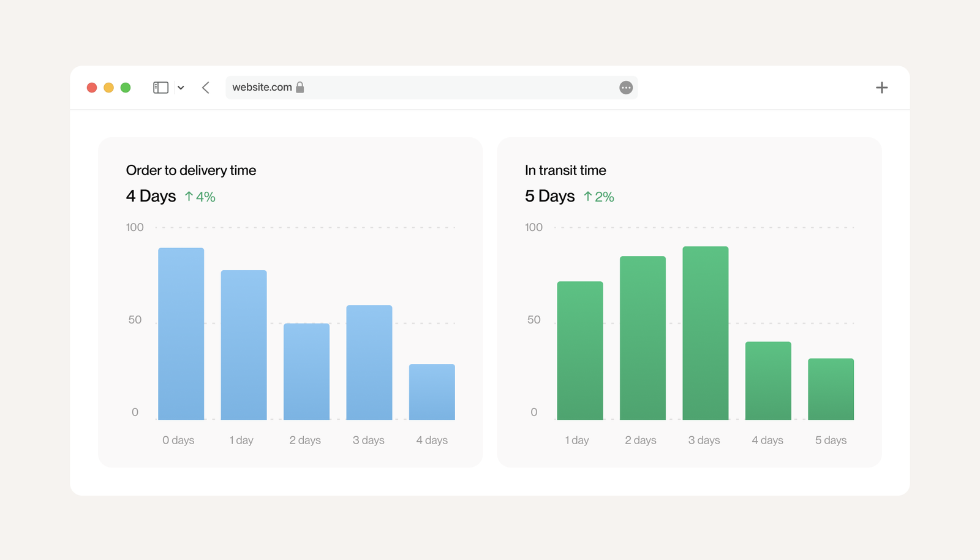The height and width of the screenshot is (560, 980).
Task: Click the green "2%" increase indicator
Action: [599, 197]
